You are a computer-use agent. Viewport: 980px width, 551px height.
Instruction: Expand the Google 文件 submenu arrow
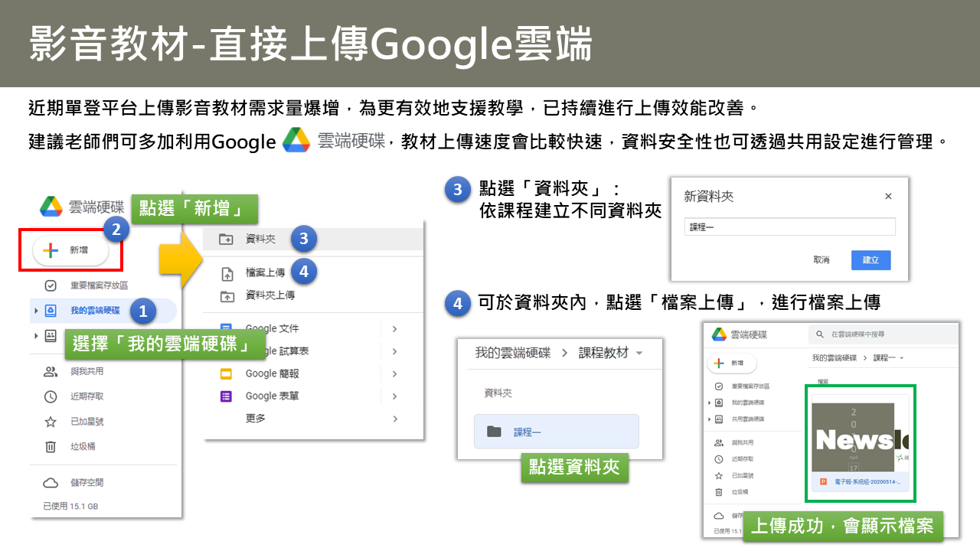coord(395,329)
